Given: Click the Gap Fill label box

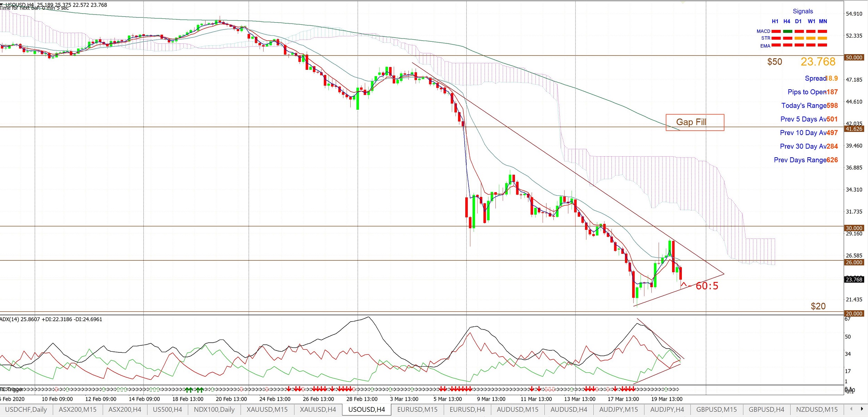Looking at the screenshot, I should point(695,122).
